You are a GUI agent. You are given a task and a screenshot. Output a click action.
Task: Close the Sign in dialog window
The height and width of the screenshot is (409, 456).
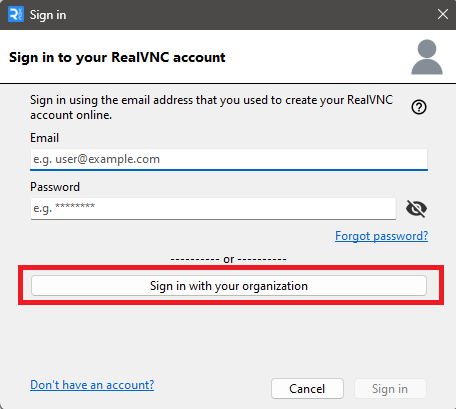pyautogui.click(x=443, y=14)
